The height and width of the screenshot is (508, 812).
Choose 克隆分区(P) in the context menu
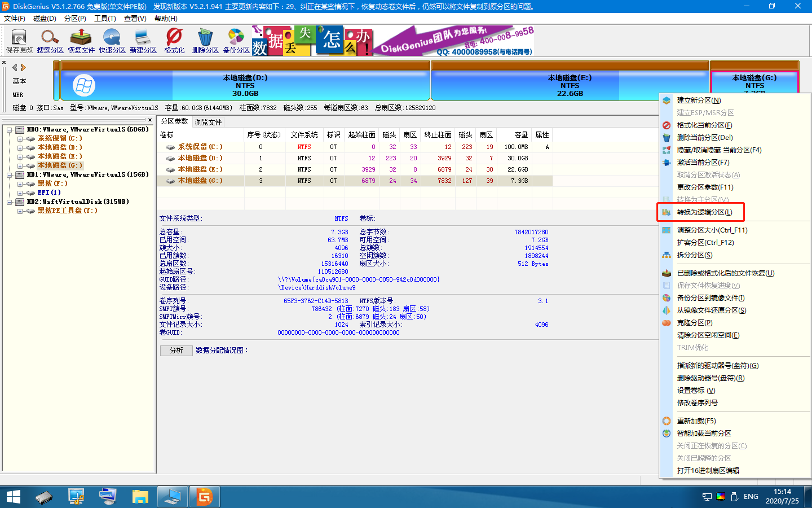tap(735, 323)
